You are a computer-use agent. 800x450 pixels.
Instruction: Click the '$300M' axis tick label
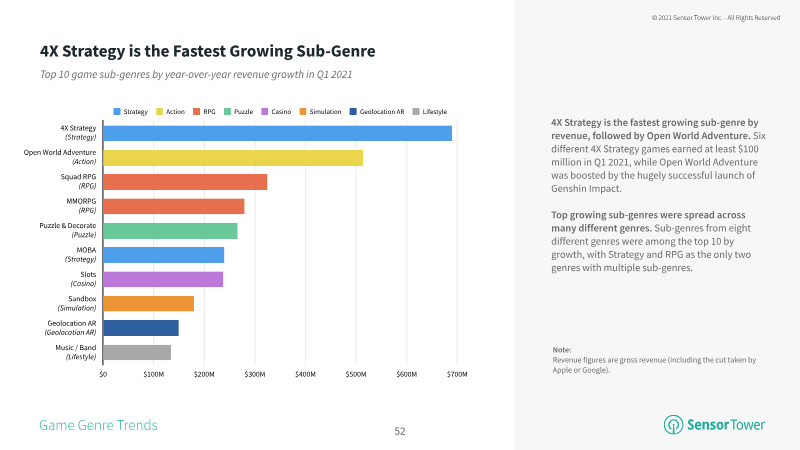coord(255,374)
